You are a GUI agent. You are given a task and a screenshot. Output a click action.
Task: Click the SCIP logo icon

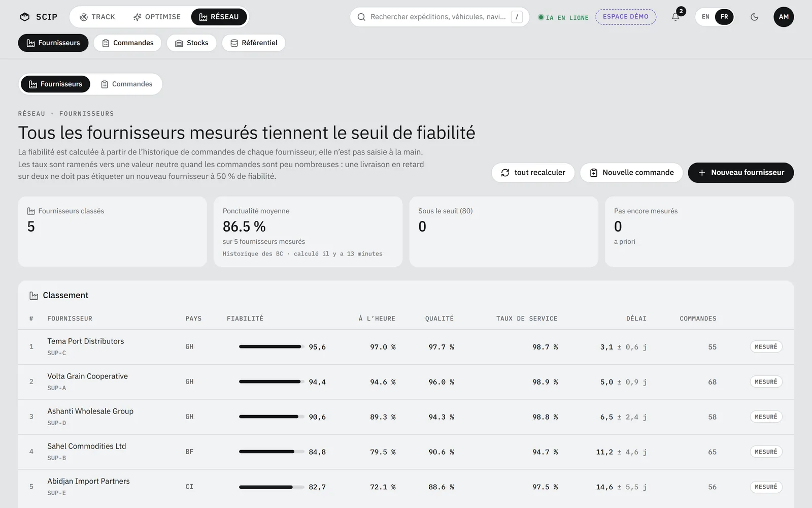(24, 17)
